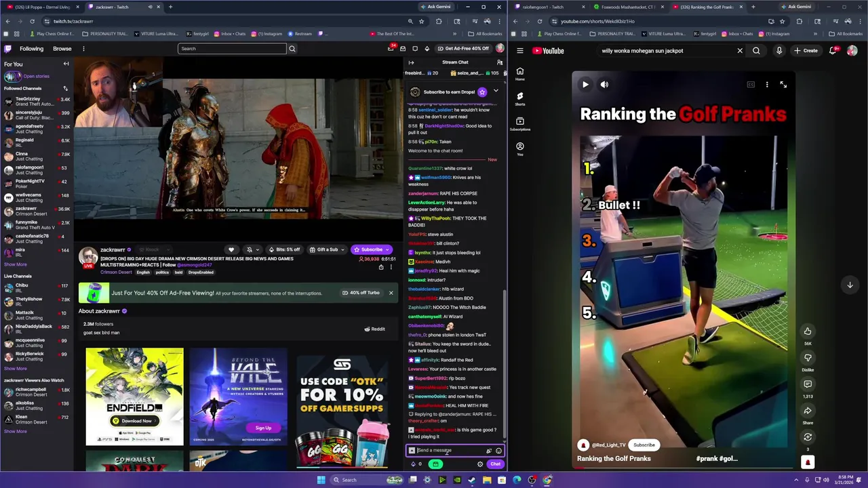The height and width of the screenshot is (488, 868).
Task: Click the Twitch search input field
Action: coord(232,49)
